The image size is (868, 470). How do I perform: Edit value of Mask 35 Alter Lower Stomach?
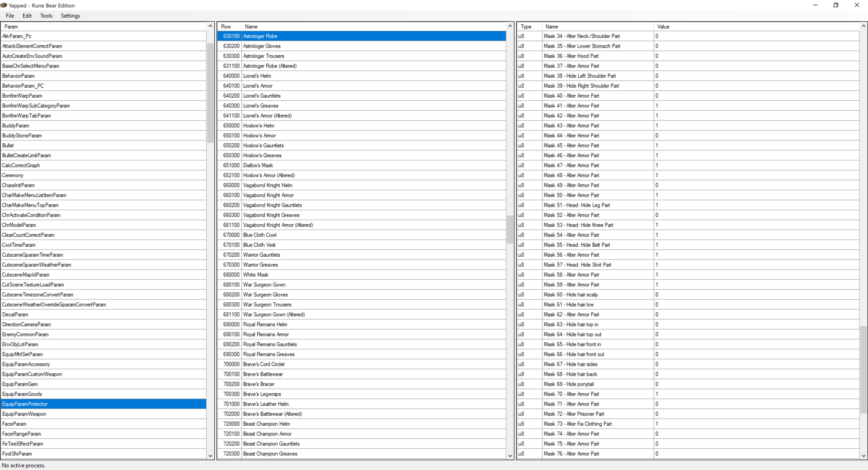click(x=757, y=46)
